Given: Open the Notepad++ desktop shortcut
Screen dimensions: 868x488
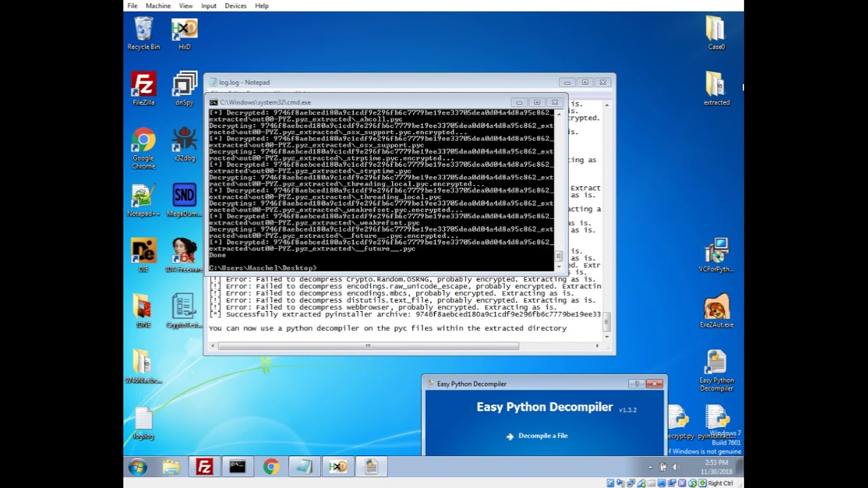Looking at the screenshot, I should pos(142,201).
